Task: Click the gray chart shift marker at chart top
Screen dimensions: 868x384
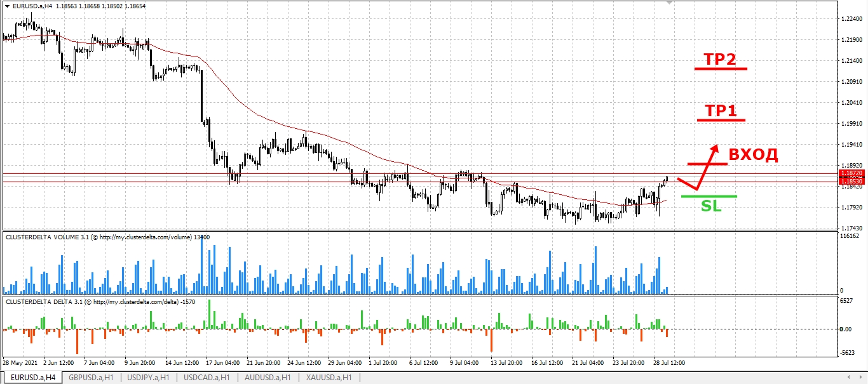Action: (x=668, y=3)
